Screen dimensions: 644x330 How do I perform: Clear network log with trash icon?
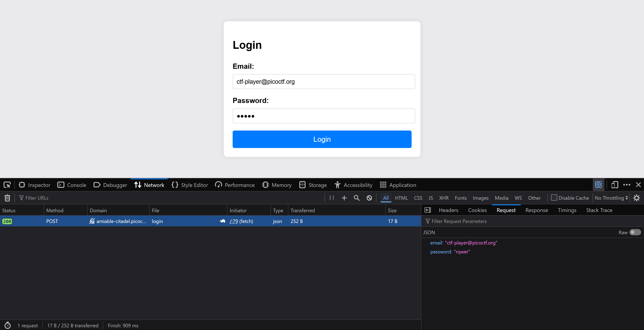(7, 198)
